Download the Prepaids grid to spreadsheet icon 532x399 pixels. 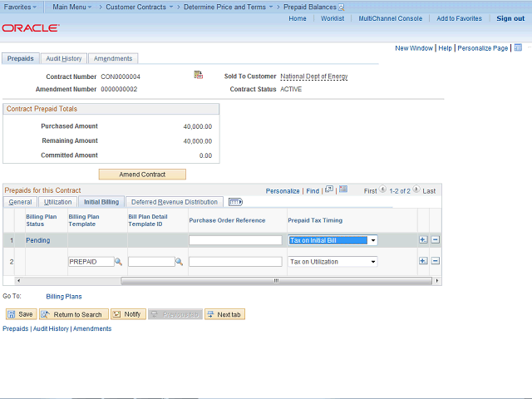pyautogui.click(x=343, y=190)
